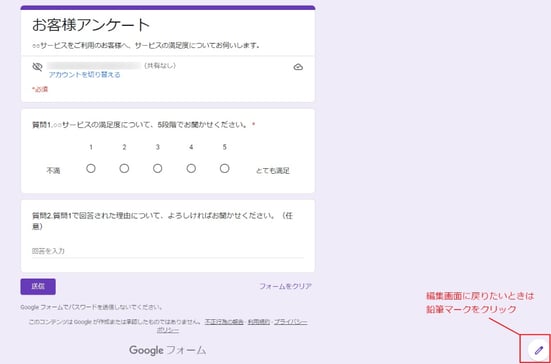Click the 質問1 question text
The width and height of the screenshot is (551, 364).
click(141, 125)
